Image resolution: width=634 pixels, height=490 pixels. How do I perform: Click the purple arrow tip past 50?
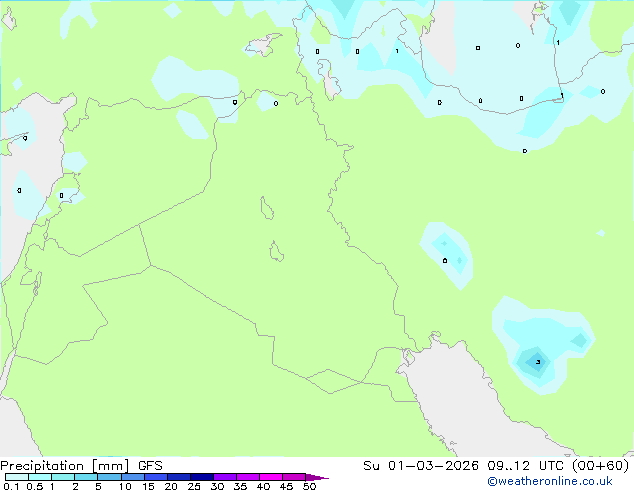point(317,477)
